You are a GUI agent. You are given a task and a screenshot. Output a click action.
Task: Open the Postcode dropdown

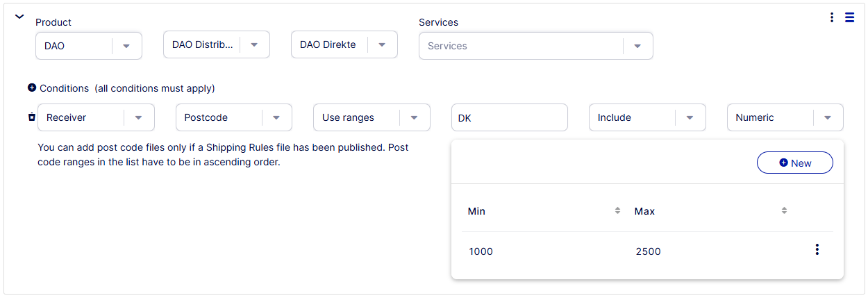[276, 117]
